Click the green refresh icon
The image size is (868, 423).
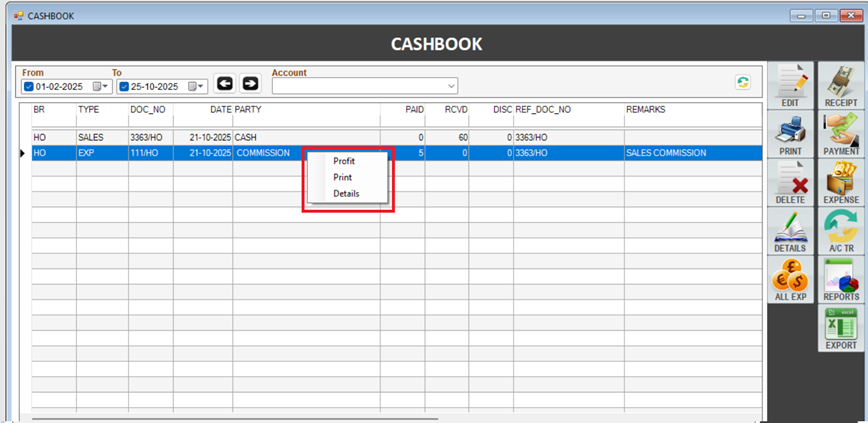743,82
